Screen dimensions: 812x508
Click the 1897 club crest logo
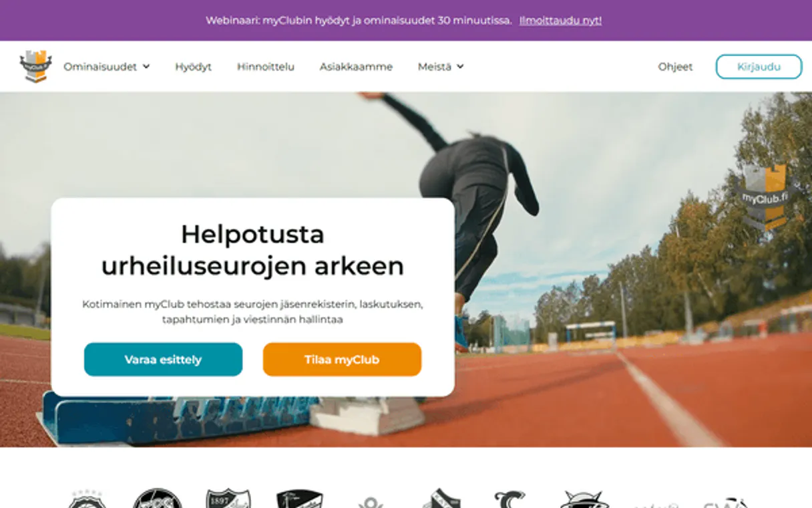click(228, 499)
